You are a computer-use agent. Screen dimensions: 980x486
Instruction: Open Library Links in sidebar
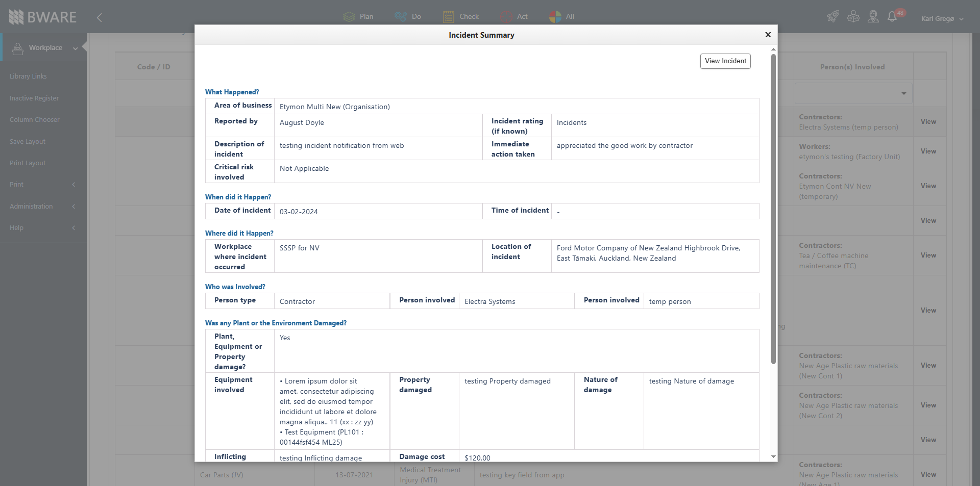pyautogui.click(x=28, y=76)
